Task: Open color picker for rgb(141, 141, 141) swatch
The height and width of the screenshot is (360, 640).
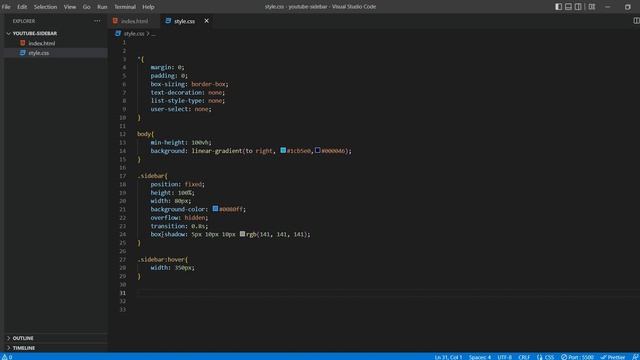Action: [x=242, y=234]
